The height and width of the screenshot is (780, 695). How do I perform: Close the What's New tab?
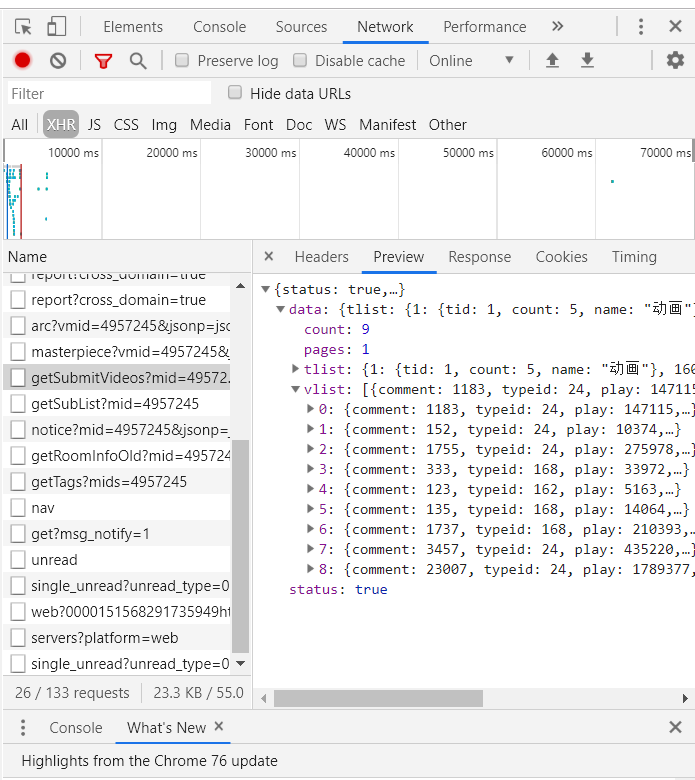click(x=218, y=726)
